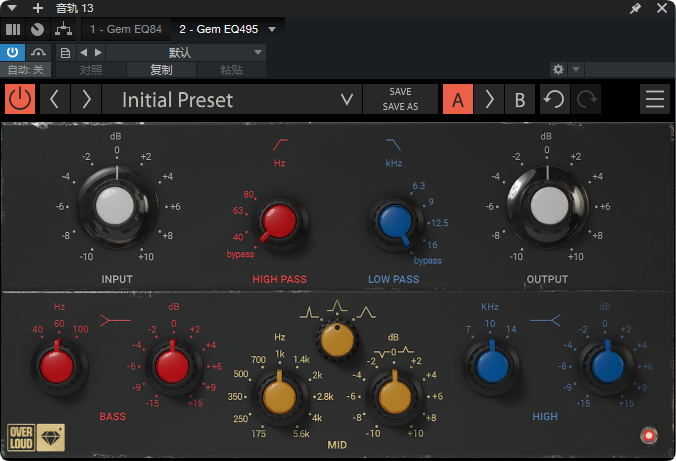Click the redo arrow icon
Viewport: 676px width, 461px height.
586,99
